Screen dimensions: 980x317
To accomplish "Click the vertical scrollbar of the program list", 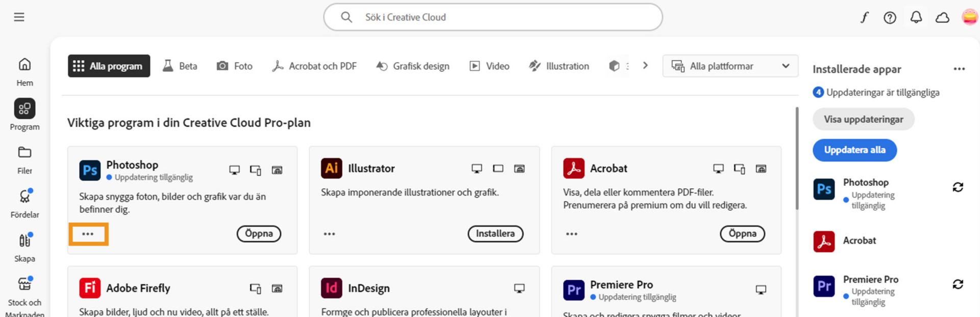I will [797, 158].
